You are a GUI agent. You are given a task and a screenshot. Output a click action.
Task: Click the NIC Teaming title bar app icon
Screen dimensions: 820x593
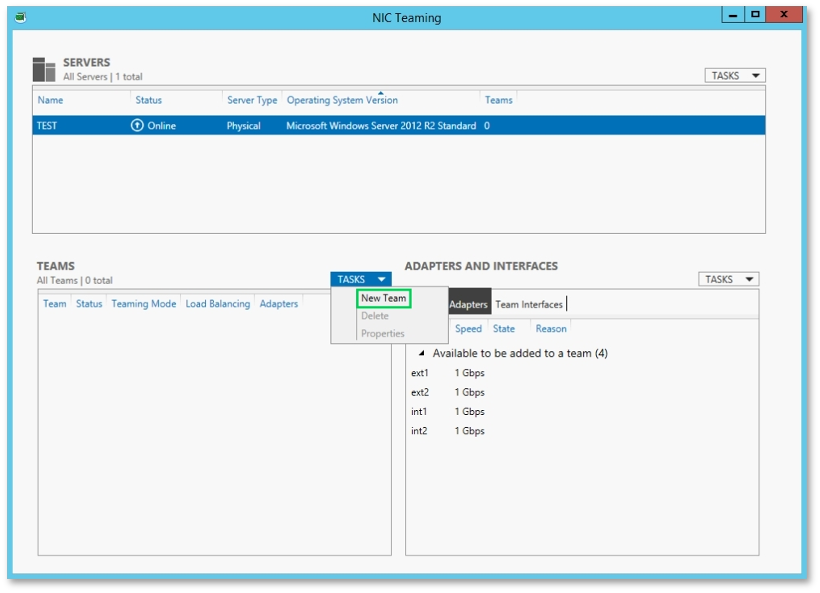[x=20, y=18]
